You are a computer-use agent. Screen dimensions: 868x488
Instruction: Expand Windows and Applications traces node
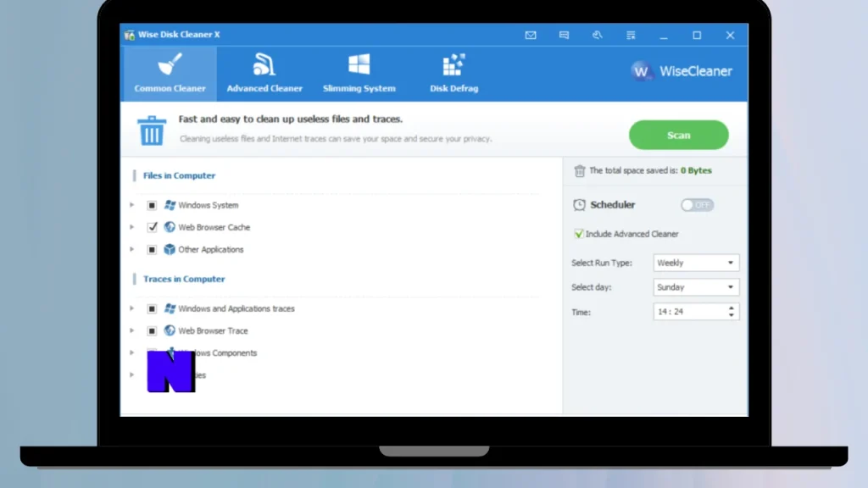[x=131, y=308]
